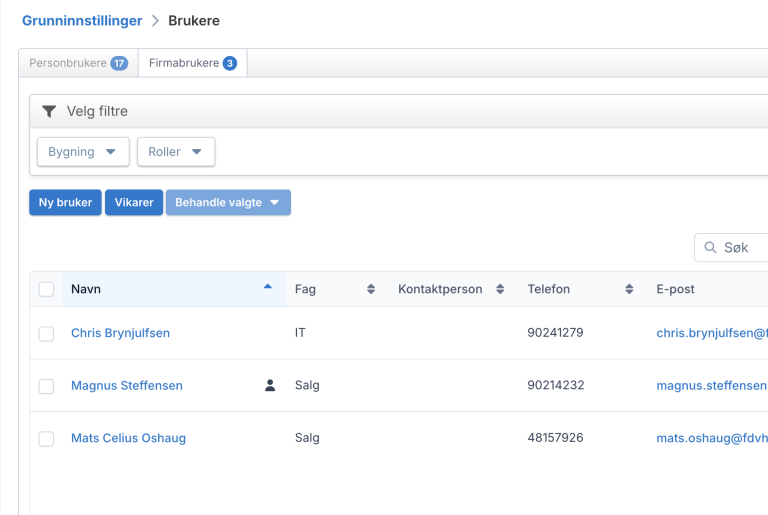Open the Roller filter dropdown
The width and height of the screenshot is (768, 515).
[x=176, y=152]
